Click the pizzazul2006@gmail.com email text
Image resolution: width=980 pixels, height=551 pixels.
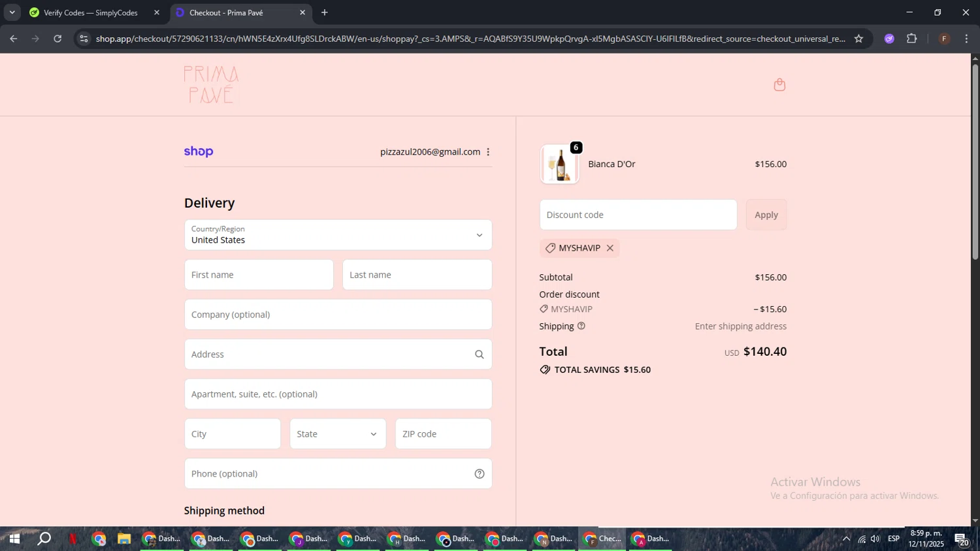click(430, 152)
